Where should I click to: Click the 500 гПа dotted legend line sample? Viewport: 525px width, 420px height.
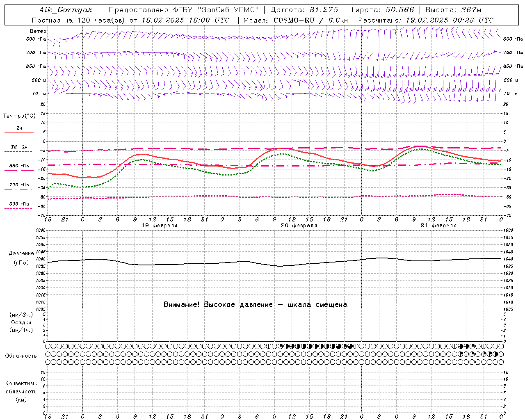18,208
